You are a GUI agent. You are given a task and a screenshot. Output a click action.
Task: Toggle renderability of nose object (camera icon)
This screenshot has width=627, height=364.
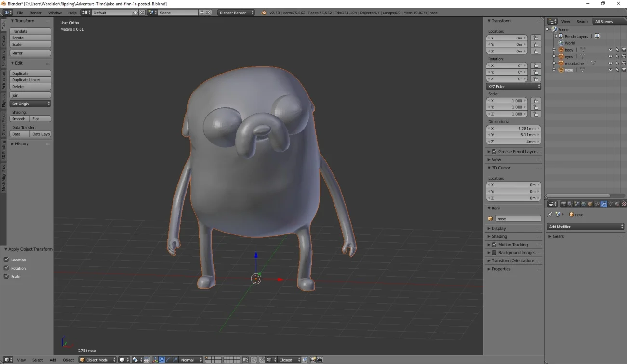624,70
